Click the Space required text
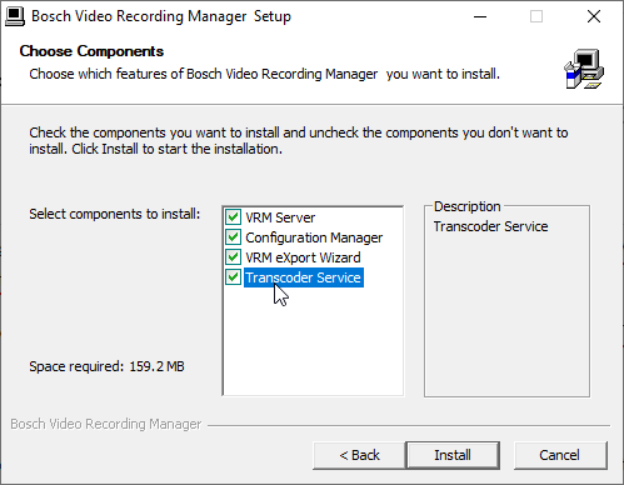624x485 pixels. [106, 367]
